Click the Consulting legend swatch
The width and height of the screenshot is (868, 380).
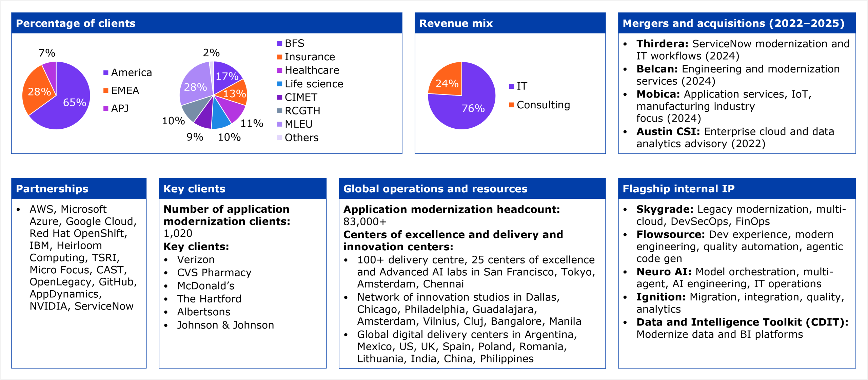(512, 105)
